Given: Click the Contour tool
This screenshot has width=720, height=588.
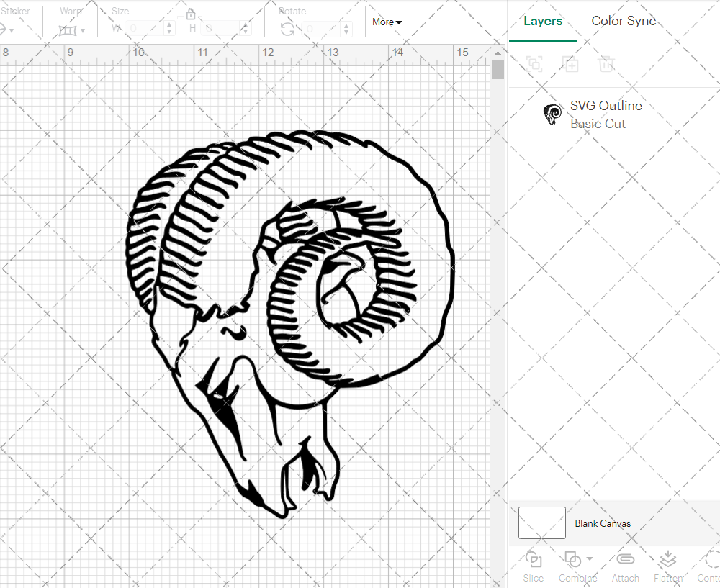Looking at the screenshot, I should pyautogui.click(x=708, y=567).
